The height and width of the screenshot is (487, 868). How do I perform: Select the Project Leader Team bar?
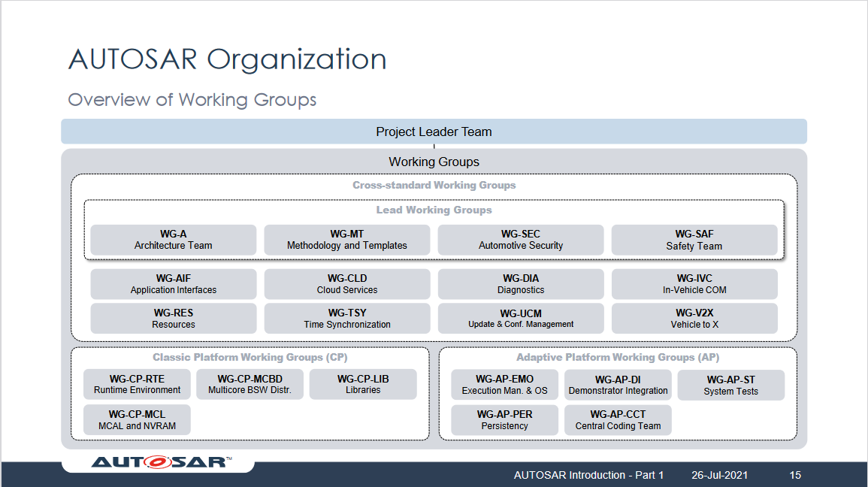coord(434,132)
